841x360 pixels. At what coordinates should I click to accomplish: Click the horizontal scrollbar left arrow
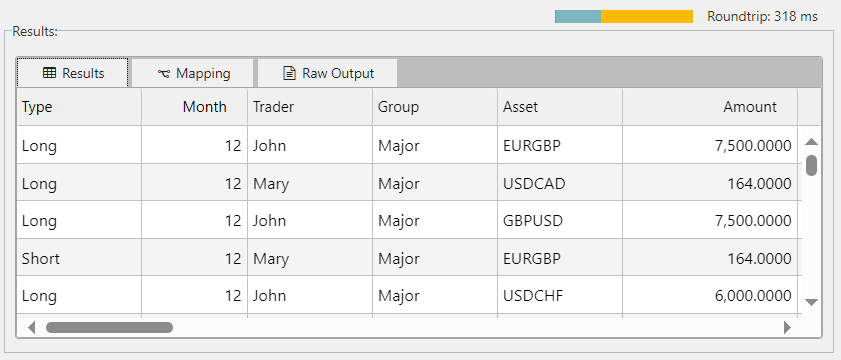32,327
